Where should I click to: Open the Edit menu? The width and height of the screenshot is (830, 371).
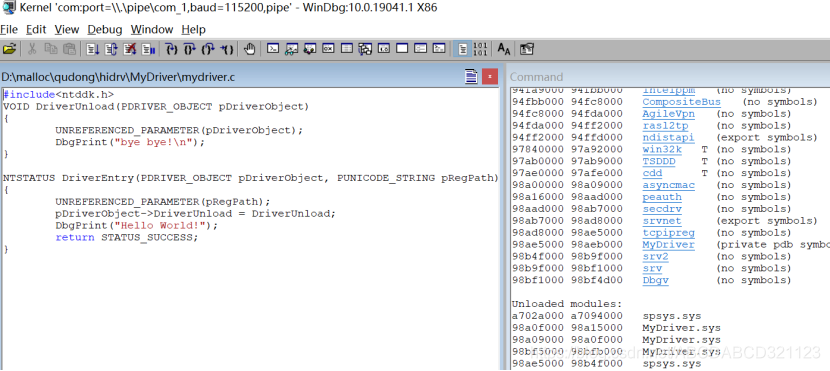37,30
